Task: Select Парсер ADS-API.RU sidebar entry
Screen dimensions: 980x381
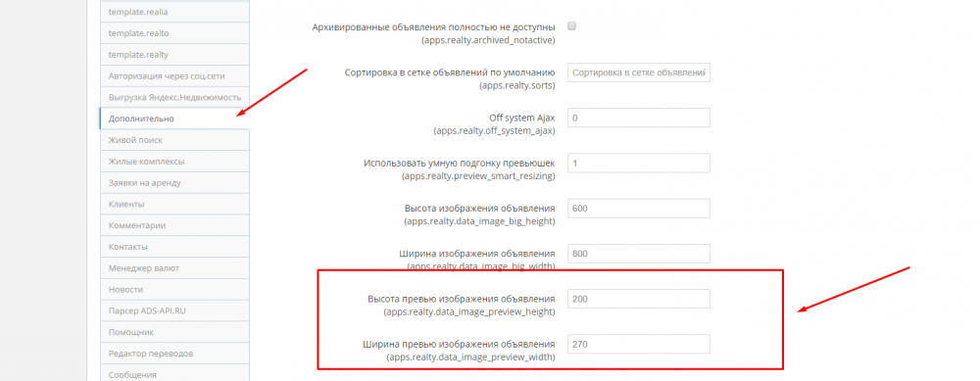Action: coord(174,310)
